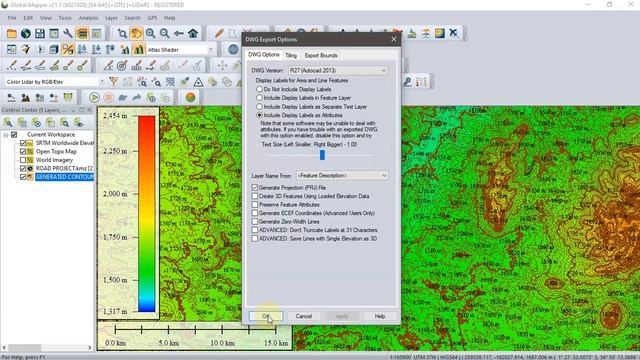
Task: Toggle SRTM Worldwide Elevation layer checkbox
Action: click(23, 143)
